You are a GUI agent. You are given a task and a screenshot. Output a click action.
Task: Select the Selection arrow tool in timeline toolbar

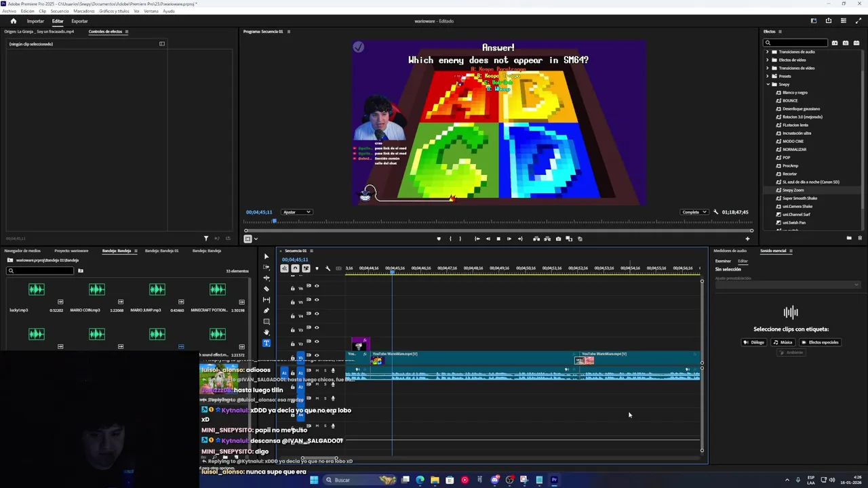[x=266, y=256]
